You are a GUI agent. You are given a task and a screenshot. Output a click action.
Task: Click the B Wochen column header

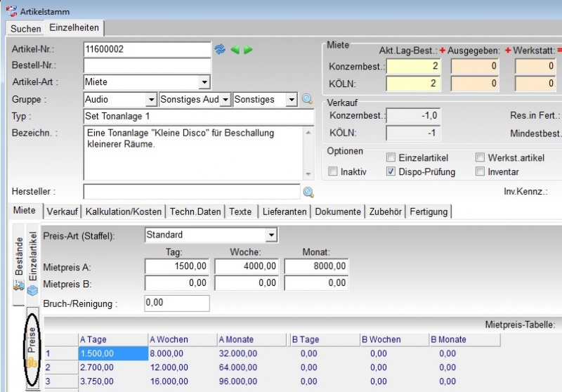[394, 340]
